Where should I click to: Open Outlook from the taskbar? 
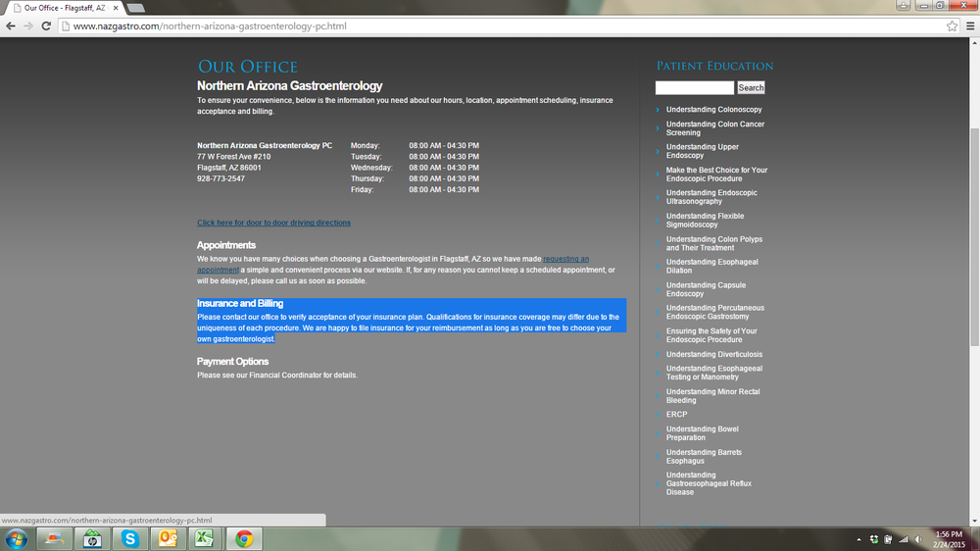click(x=168, y=539)
